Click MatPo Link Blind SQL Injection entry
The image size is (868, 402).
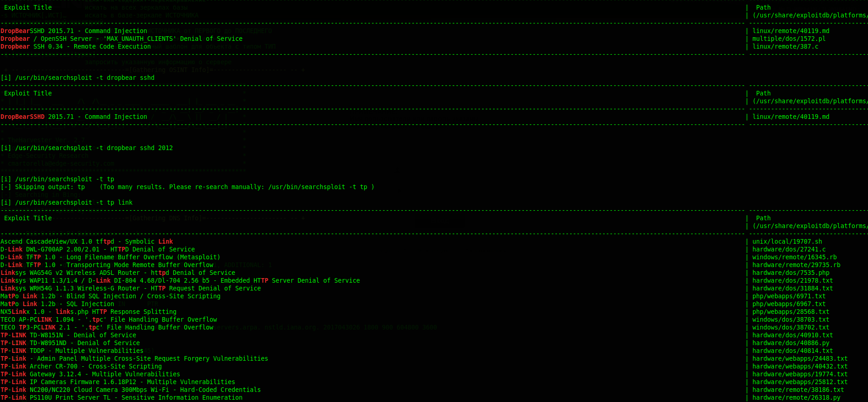click(x=111, y=296)
